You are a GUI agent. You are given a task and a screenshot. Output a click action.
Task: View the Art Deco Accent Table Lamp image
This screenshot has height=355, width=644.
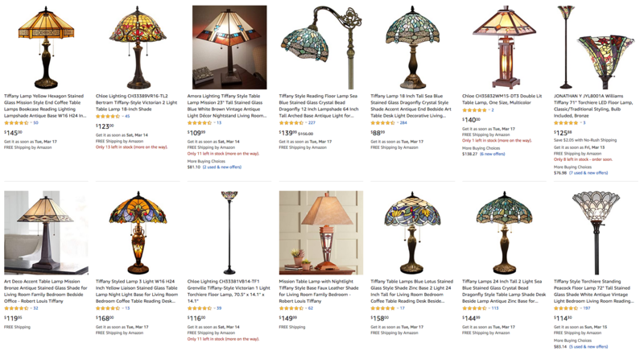point(46,233)
